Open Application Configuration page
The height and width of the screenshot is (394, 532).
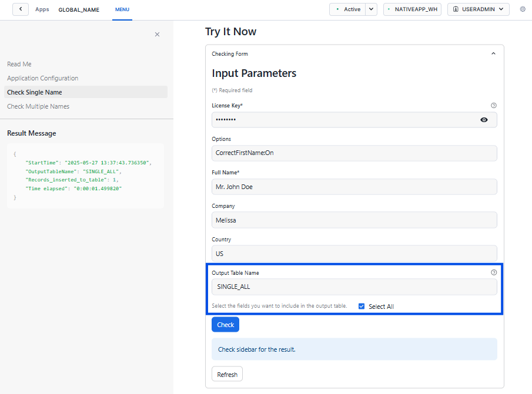tap(43, 78)
